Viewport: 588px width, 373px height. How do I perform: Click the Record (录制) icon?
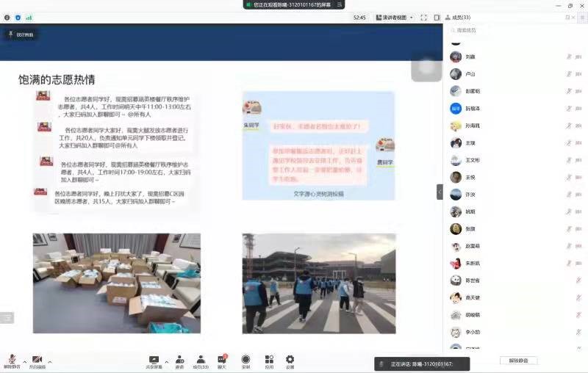click(x=245, y=360)
